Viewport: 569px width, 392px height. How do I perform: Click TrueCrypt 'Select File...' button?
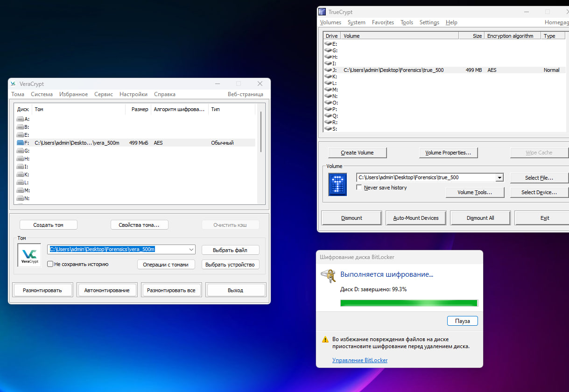pyautogui.click(x=539, y=178)
